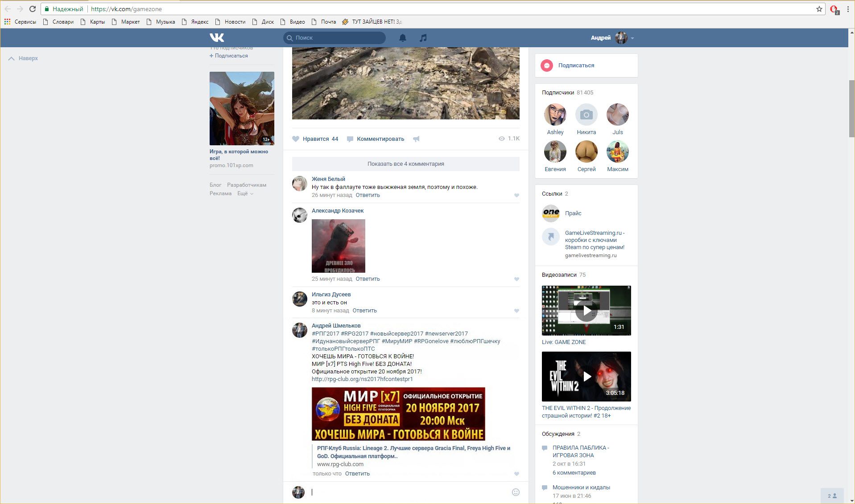The image size is (855, 504).
Task: Open emoji picker in comment field
Action: 515,492
